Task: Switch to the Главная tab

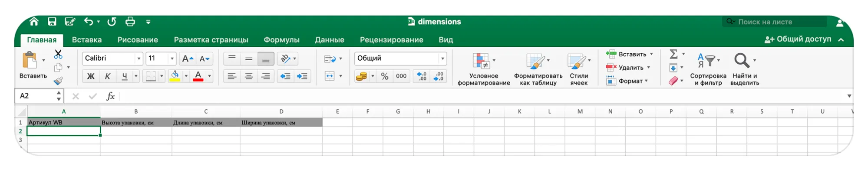Action: coord(42,40)
